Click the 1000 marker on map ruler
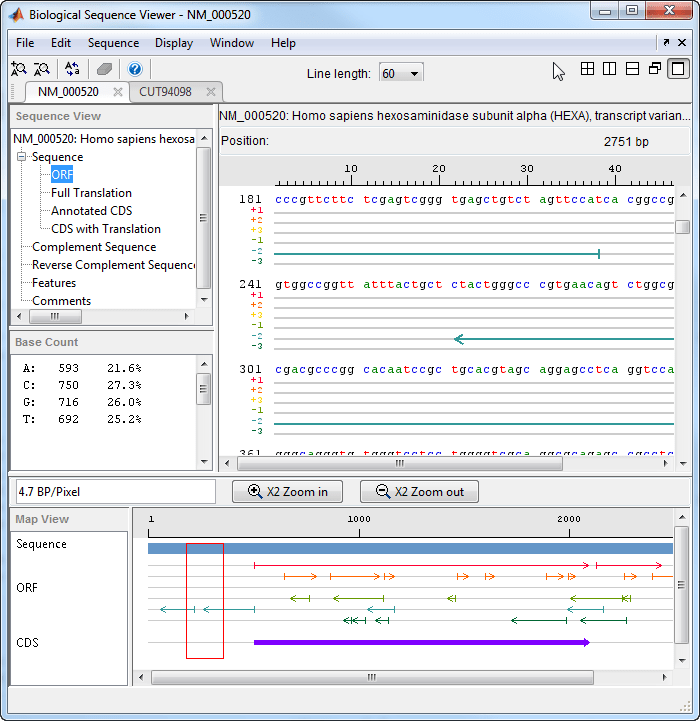This screenshot has height=721, width=700. click(x=359, y=519)
